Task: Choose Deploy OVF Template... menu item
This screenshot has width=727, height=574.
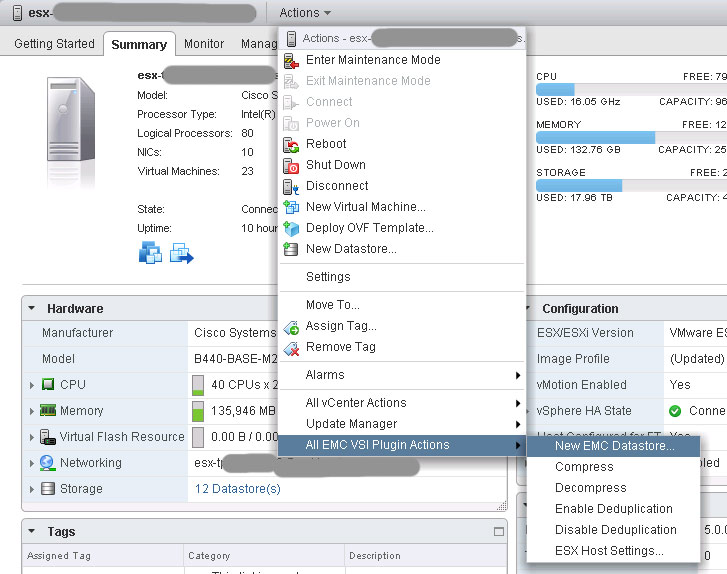Action: click(x=402, y=228)
